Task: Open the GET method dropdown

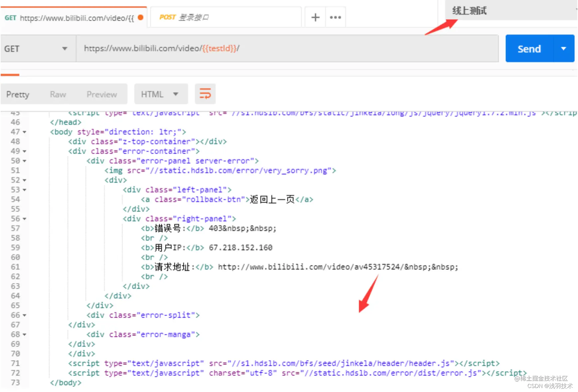Action: pyautogui.click(x=38, y=49)
